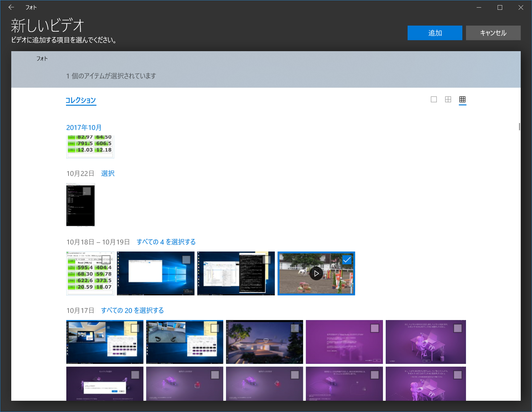Select the virtual room with TV thumbnail
This screenshot has height=412, width=532.
105,342
